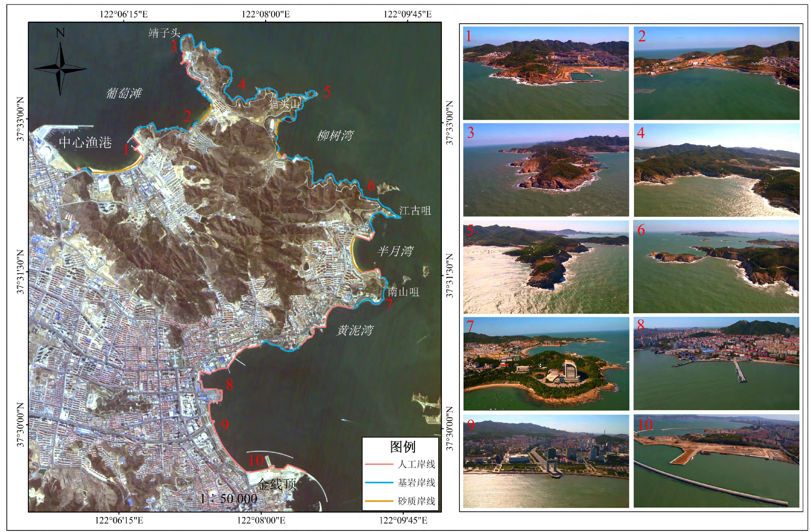Open aerial photo thumbnail number 5
Screen dimensions: 810x532
(x=546, y=267)
